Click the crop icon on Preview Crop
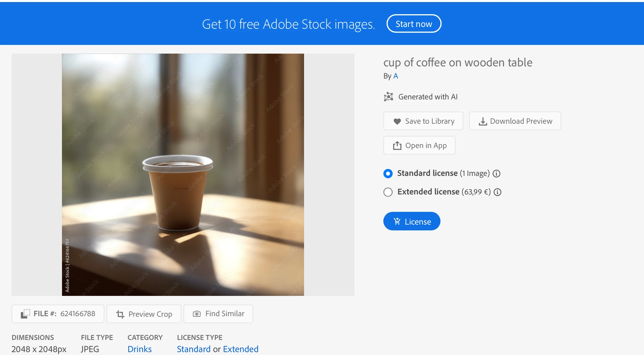The image size is (644, 355). (120, 314)
